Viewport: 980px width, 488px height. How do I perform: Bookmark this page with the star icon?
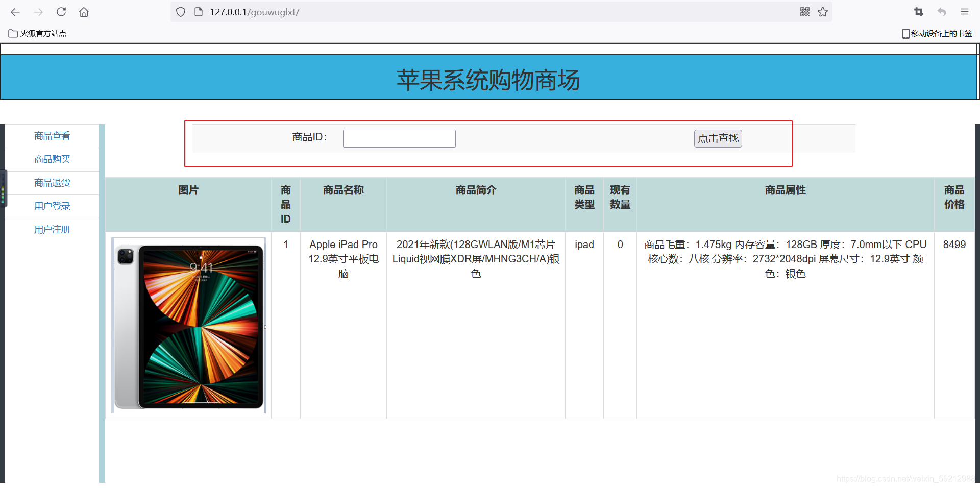[823, 12]
